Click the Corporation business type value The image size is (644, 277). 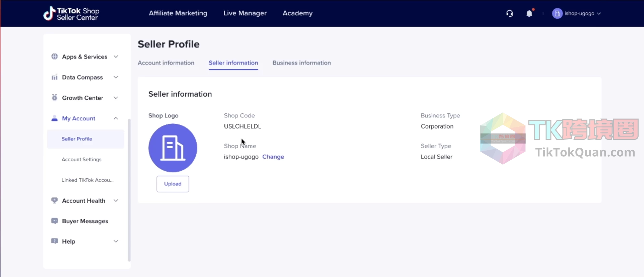437,126
